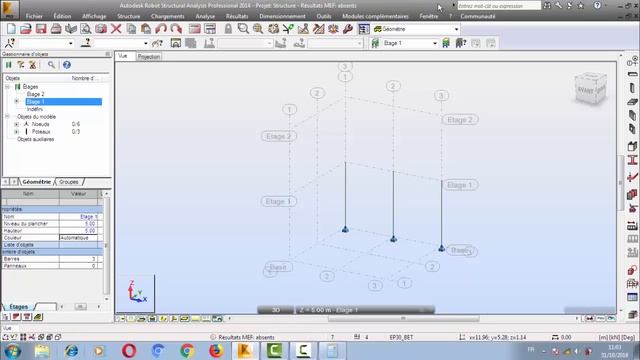
Task: Click the search magnifier in object inspector
Action: point(51,64)
